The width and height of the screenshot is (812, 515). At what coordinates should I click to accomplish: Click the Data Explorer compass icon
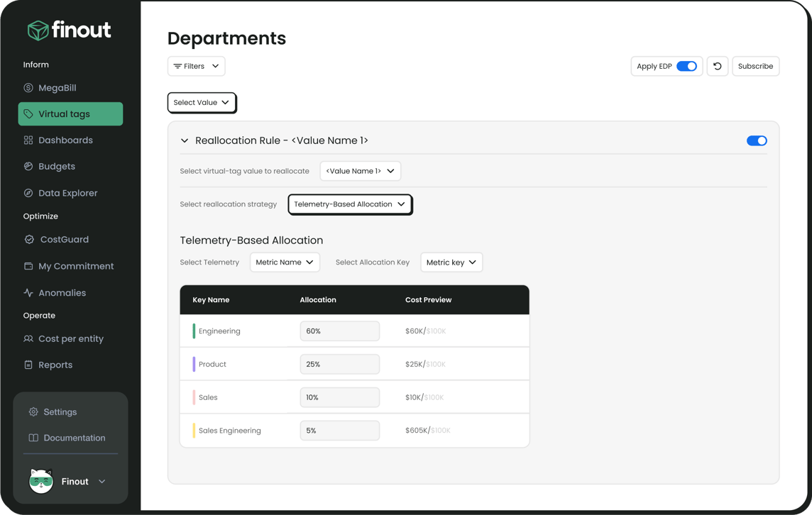28,193
